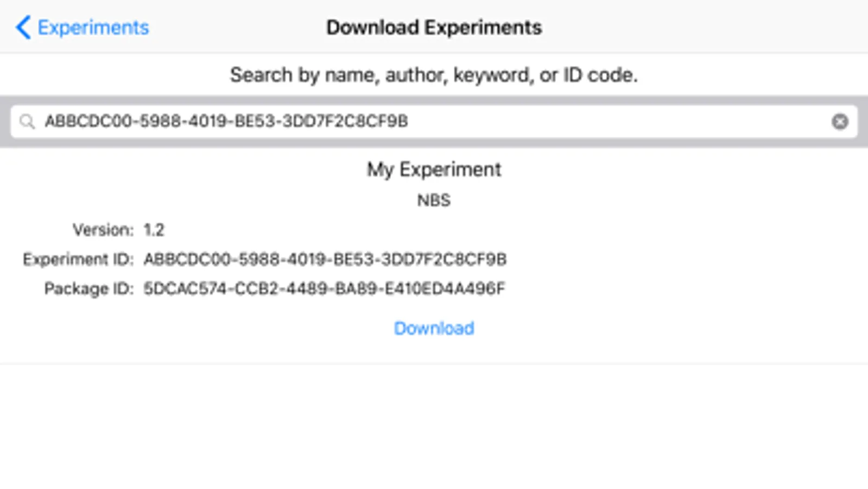Click blank space right of NBS author
The height and width of the screenshot is (489, 868).
click(x=651, y=200)
